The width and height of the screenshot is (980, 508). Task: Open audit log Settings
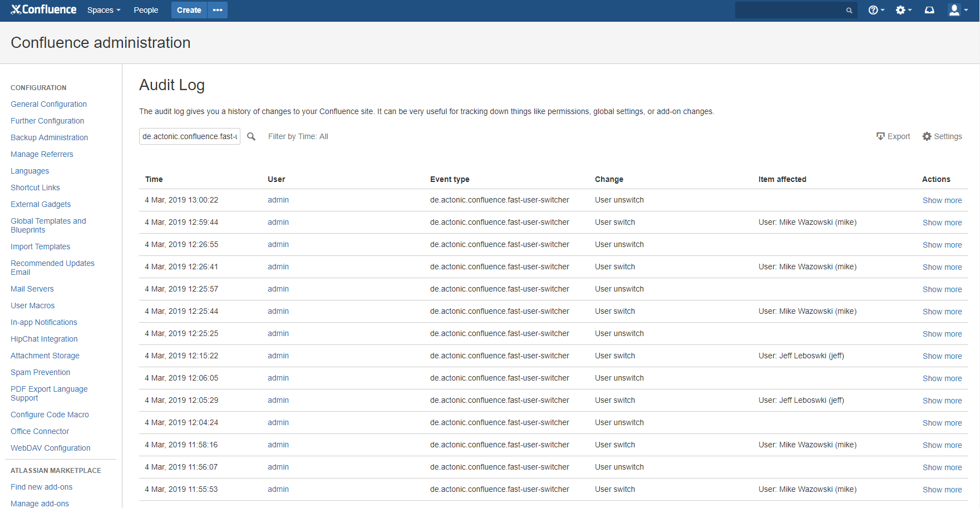942,136
